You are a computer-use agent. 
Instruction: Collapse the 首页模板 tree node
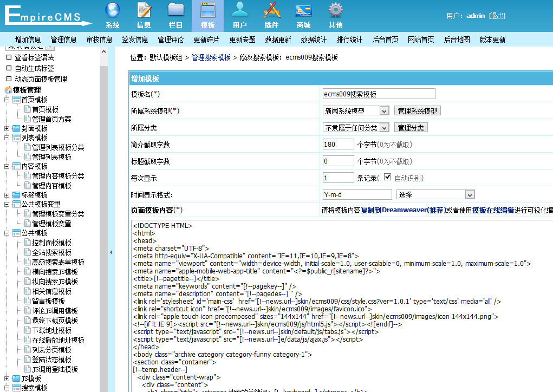(x=7, y=100)
